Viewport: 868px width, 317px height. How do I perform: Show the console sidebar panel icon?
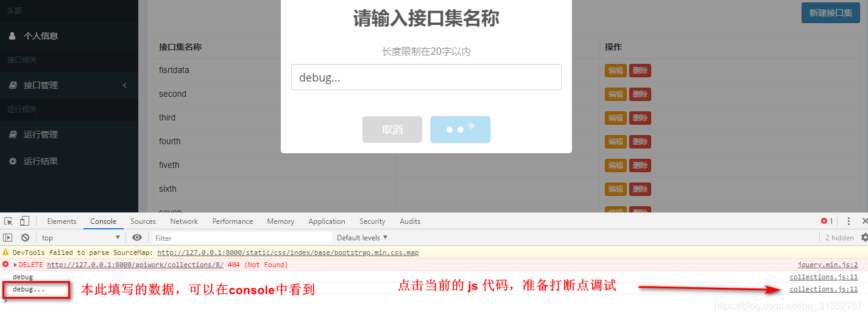point(8,238)
